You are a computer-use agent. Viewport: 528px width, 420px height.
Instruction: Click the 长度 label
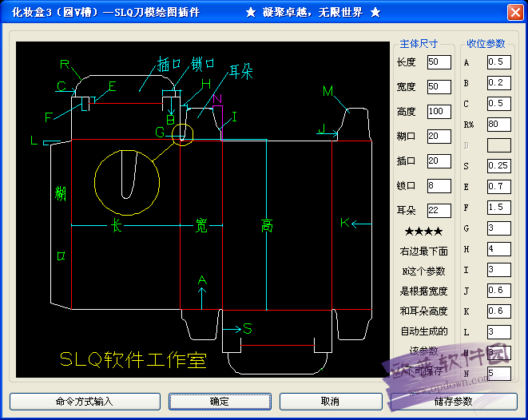click(406, 62)
